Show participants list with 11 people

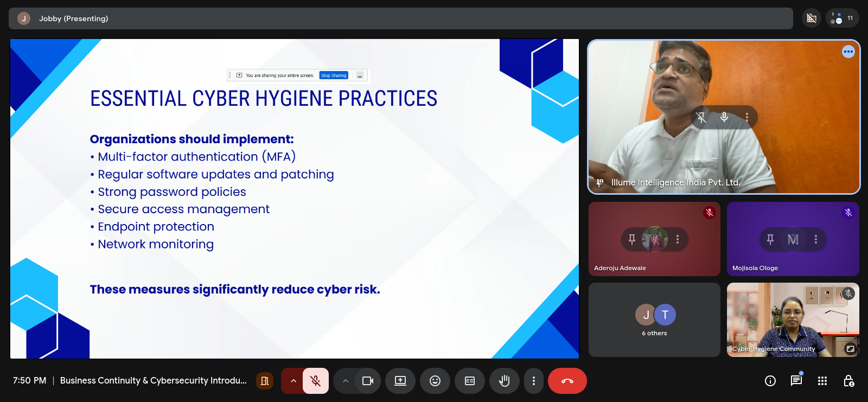(x=843, y=18)
